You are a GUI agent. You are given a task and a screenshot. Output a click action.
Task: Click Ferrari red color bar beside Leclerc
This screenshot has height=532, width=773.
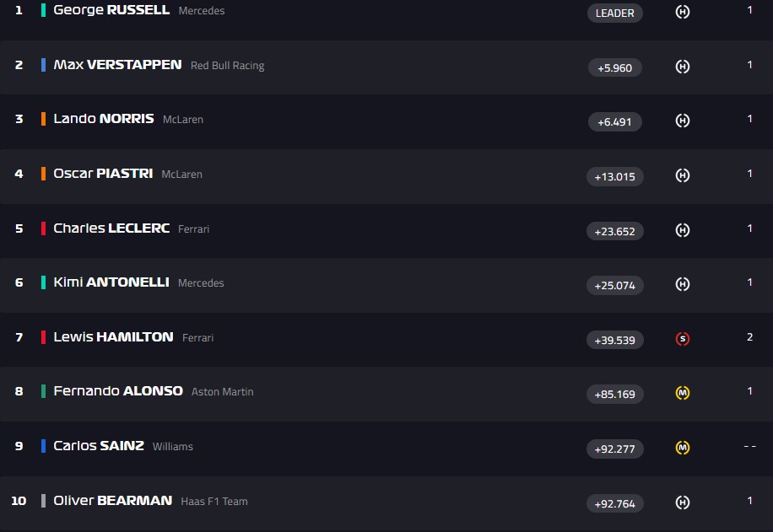click(43, 228)
